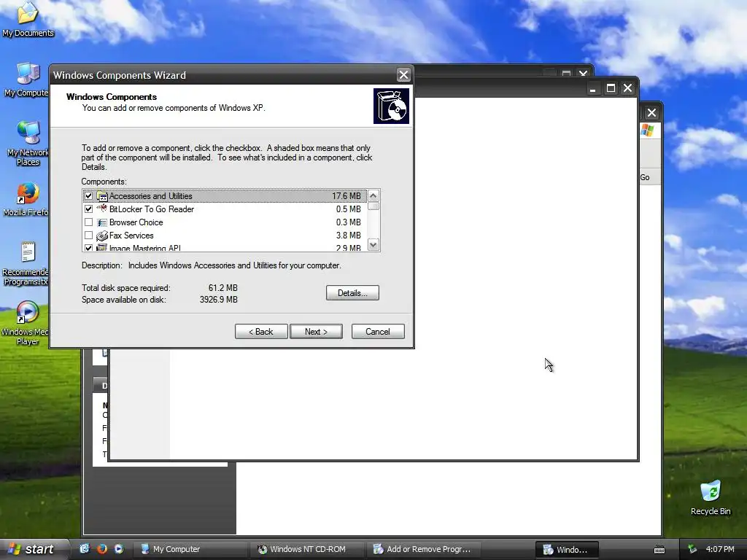This screenshot has width=747, height=560.
Task: Click the 17.6 MB size value
Action: coord(347,195)
